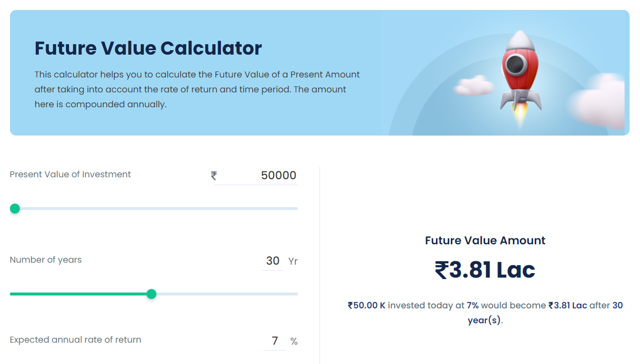Click the percent symbol beside rate field
Viewport: 640px width, 364px height.
point(294,341)
